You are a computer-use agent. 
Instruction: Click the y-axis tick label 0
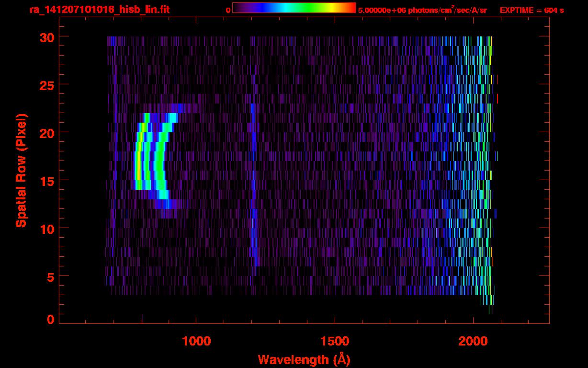(51, 320)
